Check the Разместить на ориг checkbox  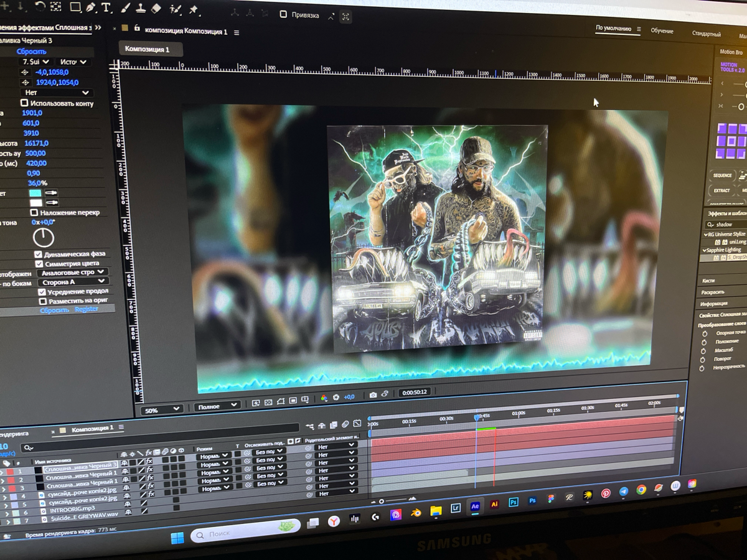click(x=42, y=301)
